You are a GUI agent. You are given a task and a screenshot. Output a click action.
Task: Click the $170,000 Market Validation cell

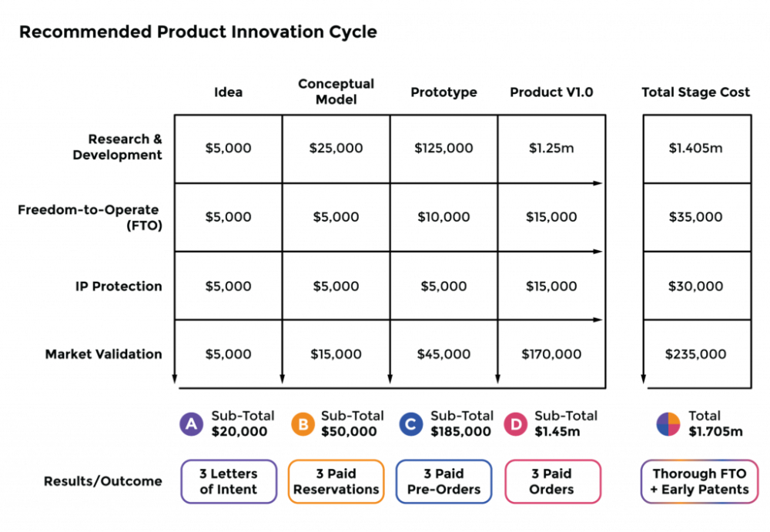[551, 354]
